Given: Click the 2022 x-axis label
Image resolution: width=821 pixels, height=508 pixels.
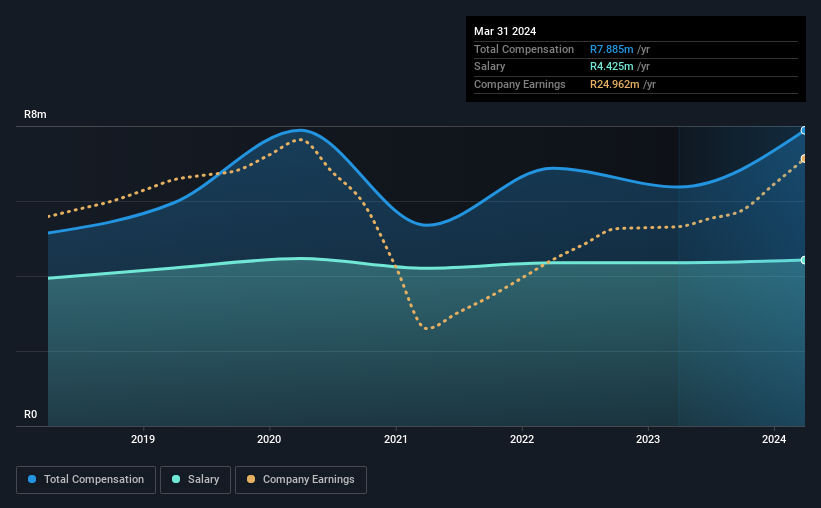Looking at the screenshot, I should (522, 439).
